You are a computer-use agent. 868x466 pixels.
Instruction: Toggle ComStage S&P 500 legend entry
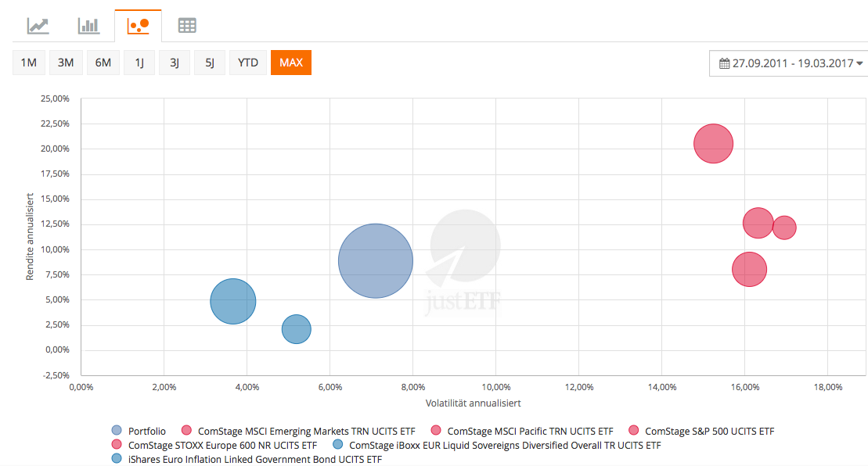pos(702,431)
